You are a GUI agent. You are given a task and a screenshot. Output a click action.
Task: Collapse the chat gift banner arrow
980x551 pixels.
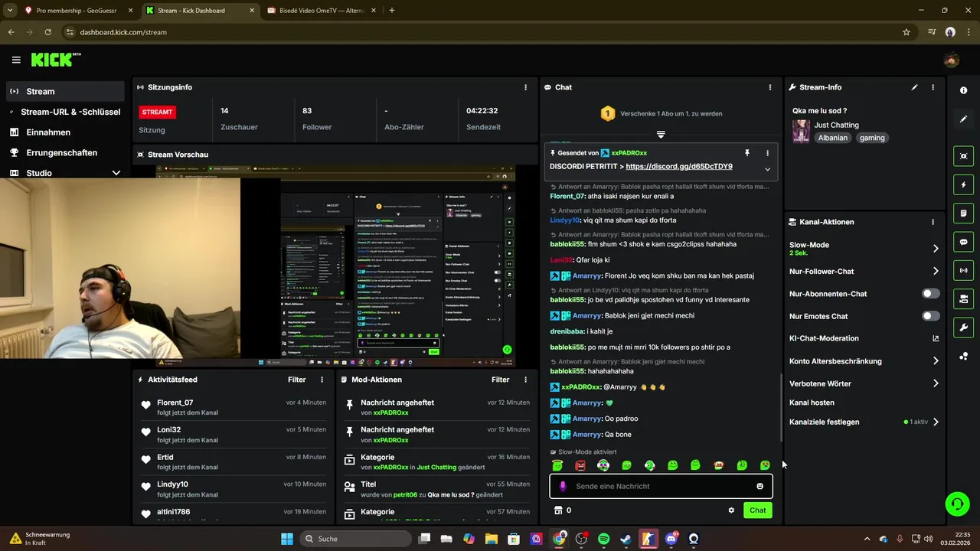coord(661,135)
